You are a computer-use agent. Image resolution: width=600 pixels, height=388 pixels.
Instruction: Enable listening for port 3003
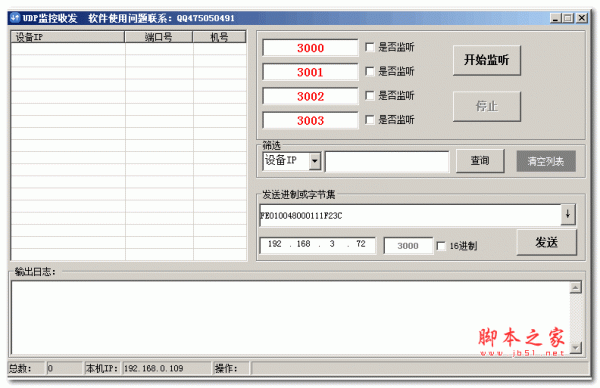coord(370,120)
